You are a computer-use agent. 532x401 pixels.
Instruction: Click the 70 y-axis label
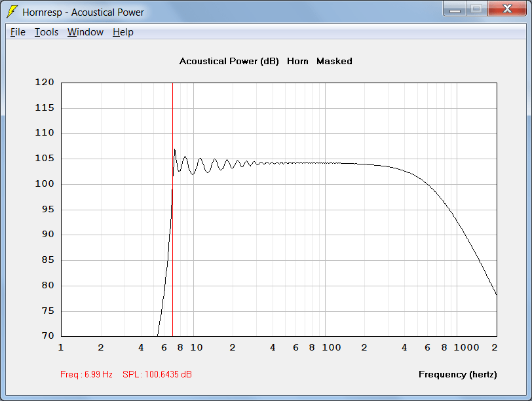48,335
